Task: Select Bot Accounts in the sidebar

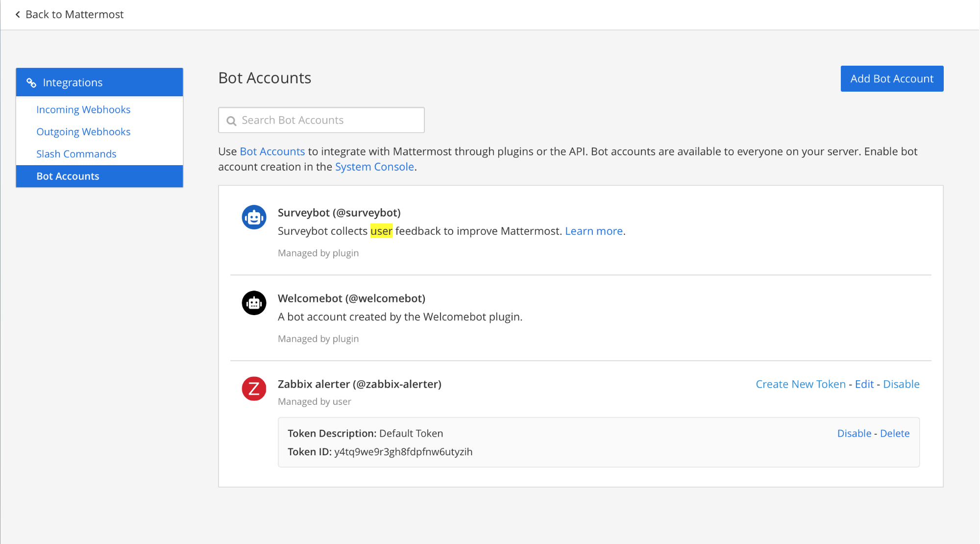Action: [68, 176]
